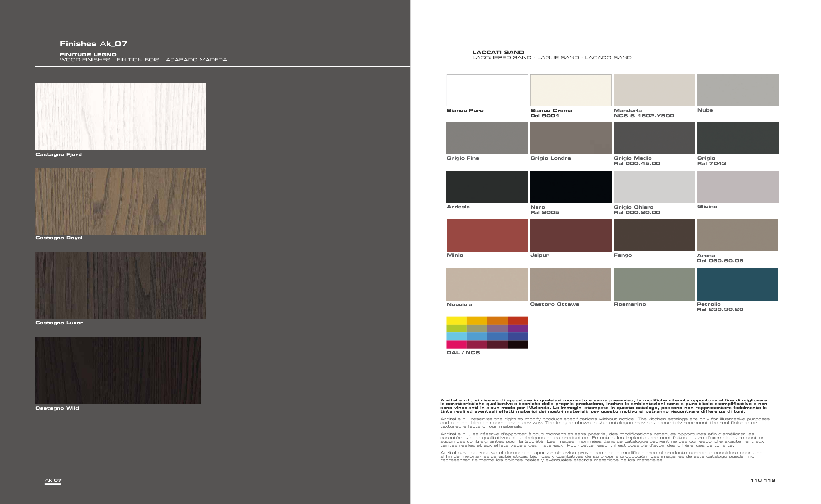Select the Castagno Royal wood finish
Screen dimensions: 821x504
pyautogui.click(x=120, y=201)
